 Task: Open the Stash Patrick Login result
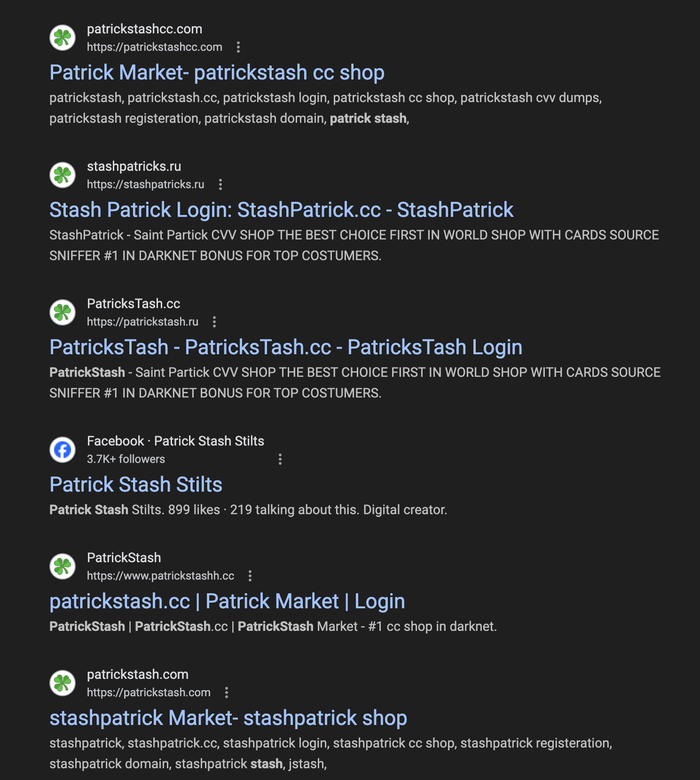point(282,209)
